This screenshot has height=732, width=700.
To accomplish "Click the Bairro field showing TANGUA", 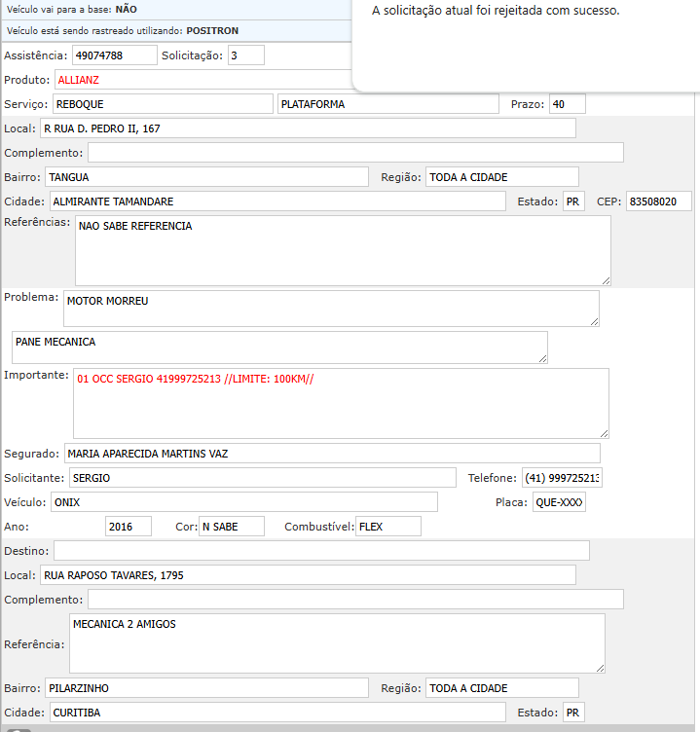I will pos(206,177).
